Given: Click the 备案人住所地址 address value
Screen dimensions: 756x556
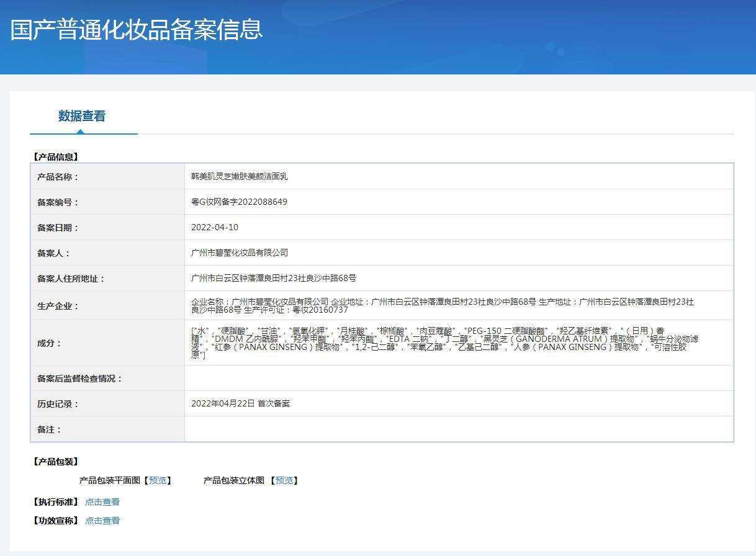Looking at the screenshot, I should click(274, 278).
